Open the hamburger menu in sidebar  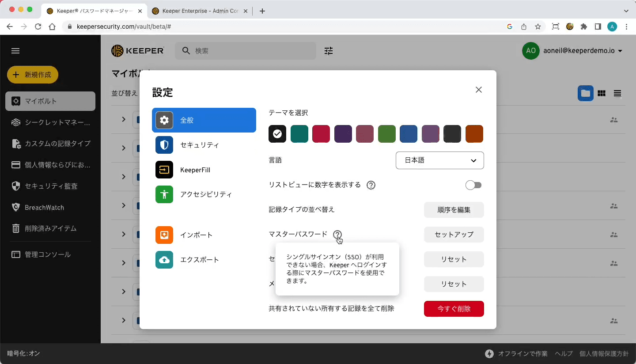[x=15, y=51]
